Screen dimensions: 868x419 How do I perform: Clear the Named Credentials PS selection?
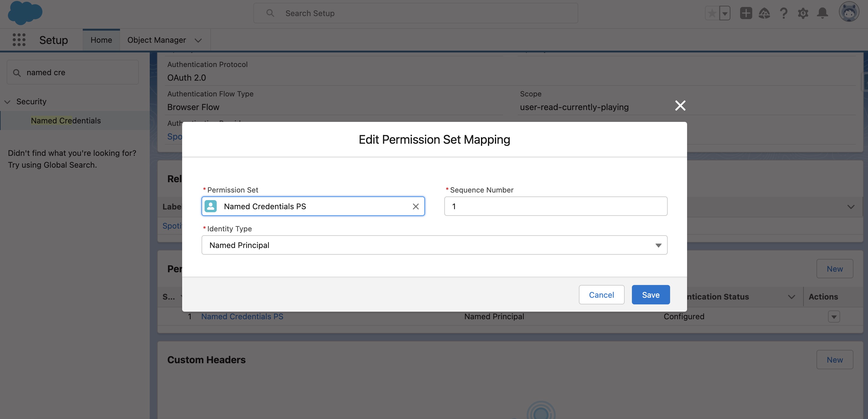pyautogui.click(x=416, y=206)
